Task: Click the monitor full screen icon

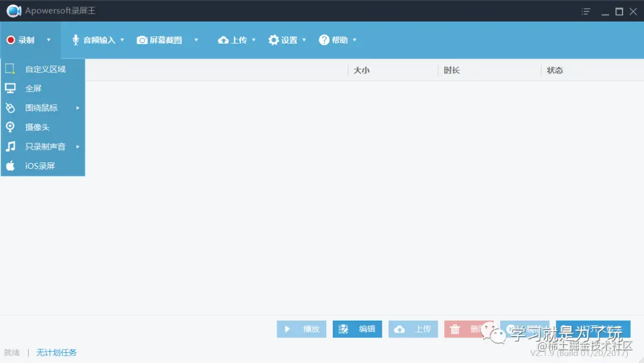Action: point(10,88)
